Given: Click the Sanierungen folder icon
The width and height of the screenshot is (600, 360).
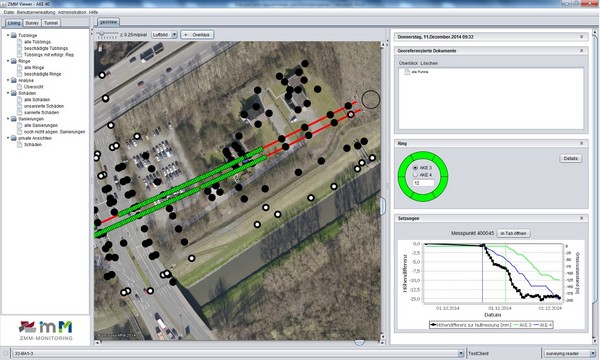Looking at the screenshot, I should coord(14,119).
